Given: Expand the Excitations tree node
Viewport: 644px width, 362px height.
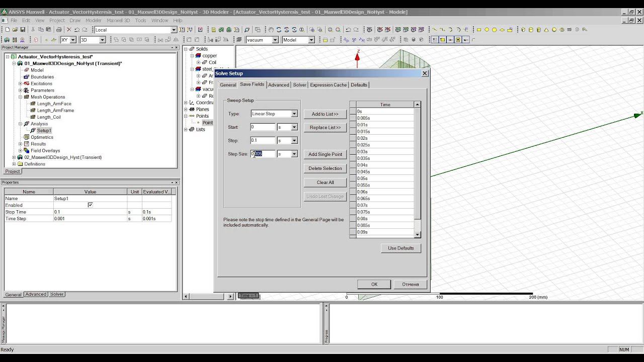Looking at the screenshot, I should click(20, 83).
